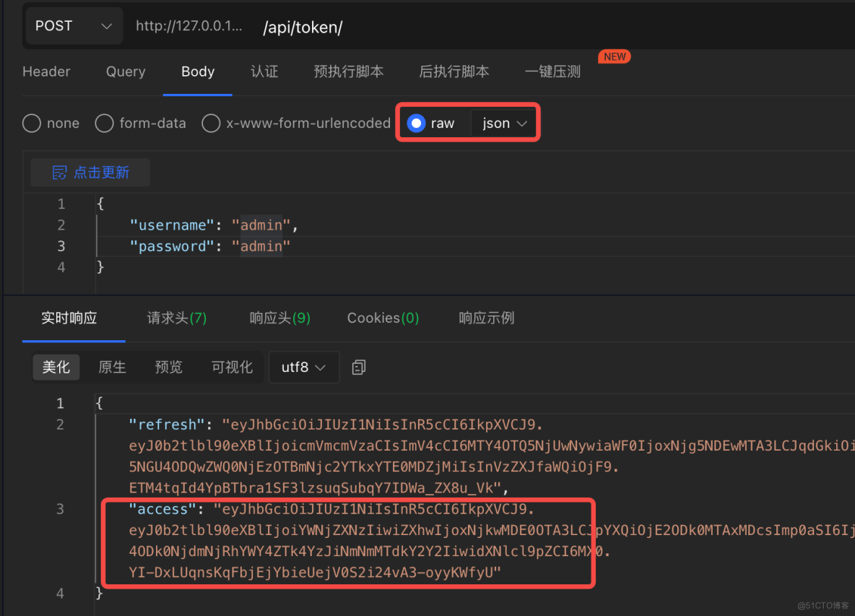Select the raw body radio button
855x616 pixels.
tap(416, 123)
